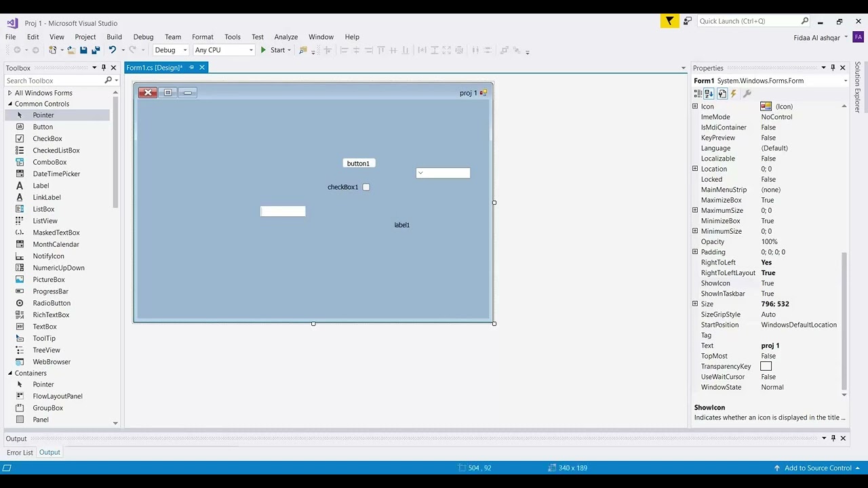Click Add to Source Control in status bar
The width and height of the screenshot is (868, 488).
tap(817, 468)
